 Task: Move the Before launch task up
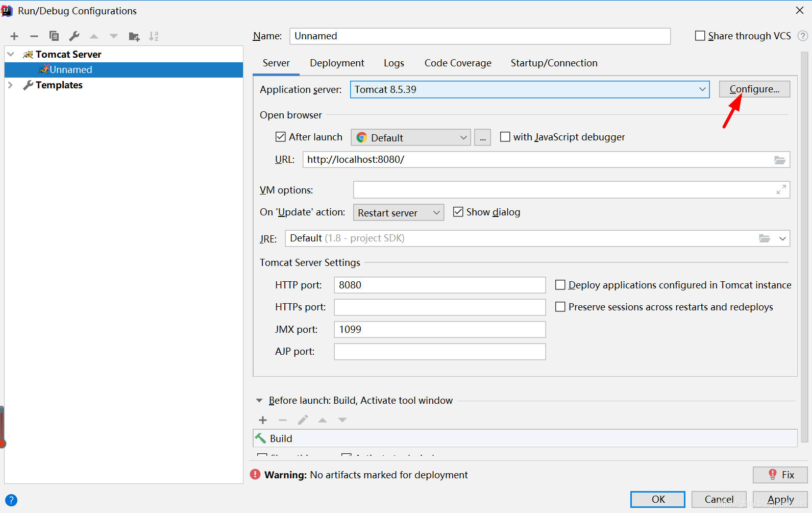323,420
